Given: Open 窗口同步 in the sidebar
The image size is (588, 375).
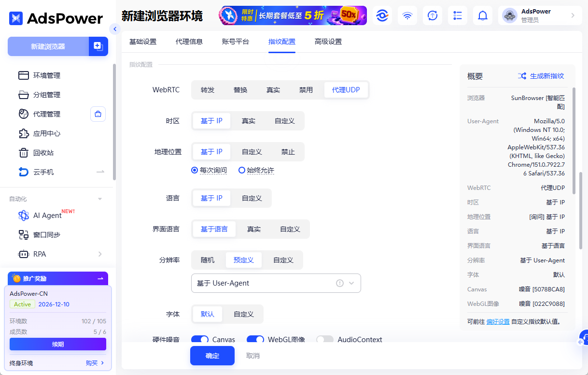Looking at the screenshot, I should coord(46,235).
